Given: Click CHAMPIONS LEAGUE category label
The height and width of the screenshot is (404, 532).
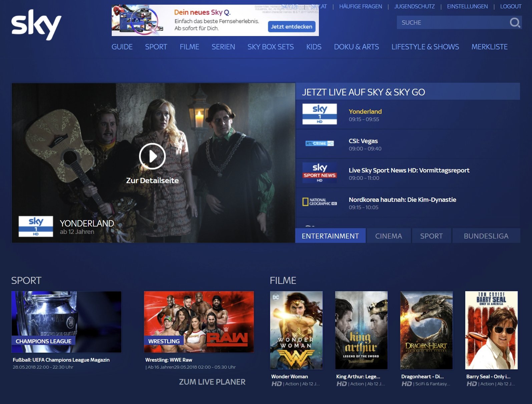Looking at the screenshot, I should tap(43, 341).
